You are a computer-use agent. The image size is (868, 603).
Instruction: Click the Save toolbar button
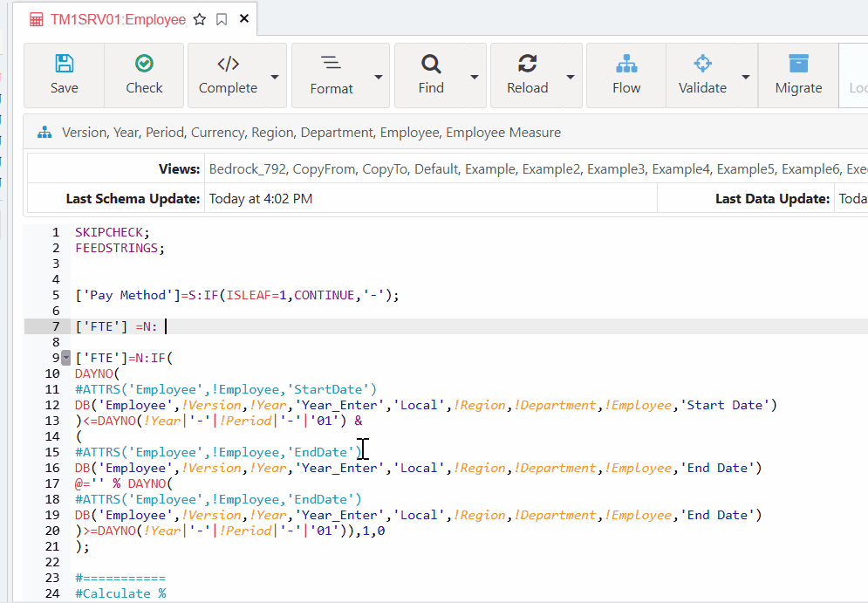[x=64, y=75]
